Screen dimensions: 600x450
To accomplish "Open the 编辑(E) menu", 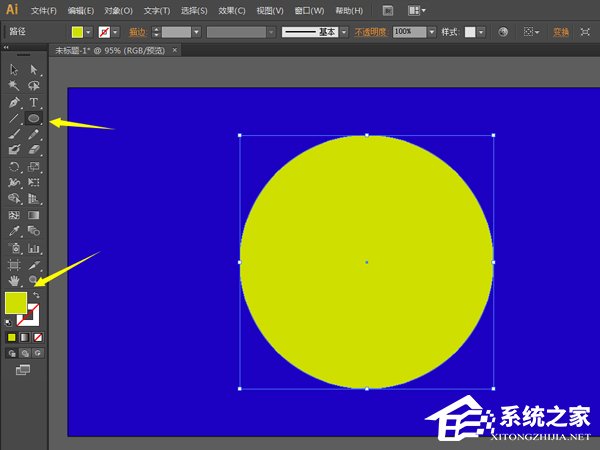I will (x=81, y=11).
